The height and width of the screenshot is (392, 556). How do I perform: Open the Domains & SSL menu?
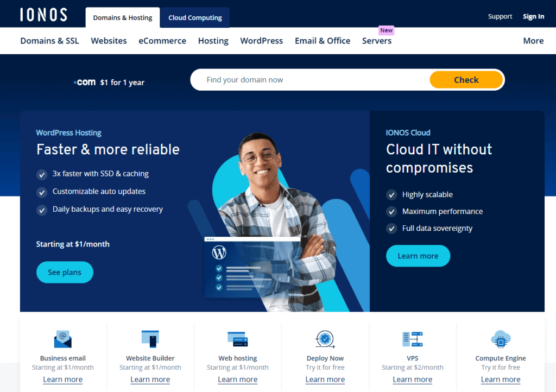tap(49, 41)
